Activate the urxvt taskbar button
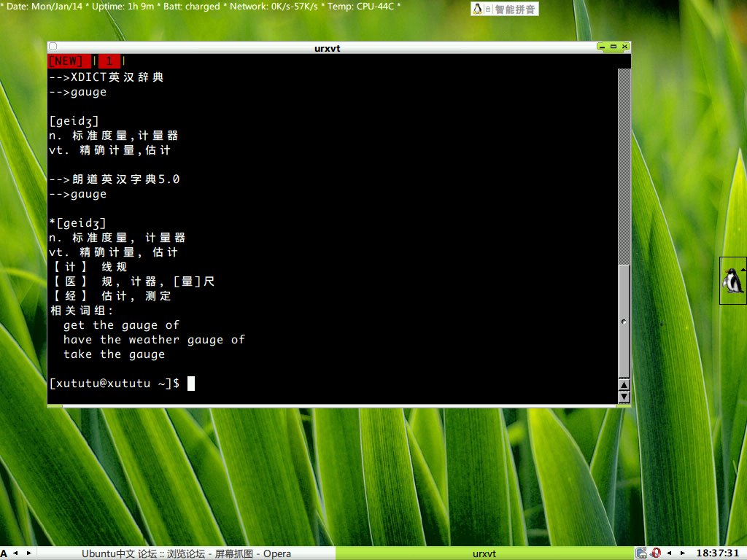 click(484, 553)
